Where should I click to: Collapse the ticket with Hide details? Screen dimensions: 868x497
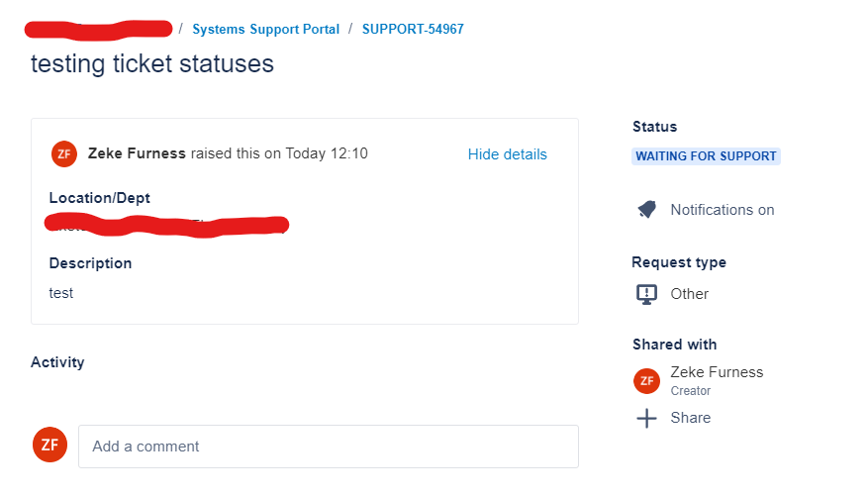click(507, 154)
